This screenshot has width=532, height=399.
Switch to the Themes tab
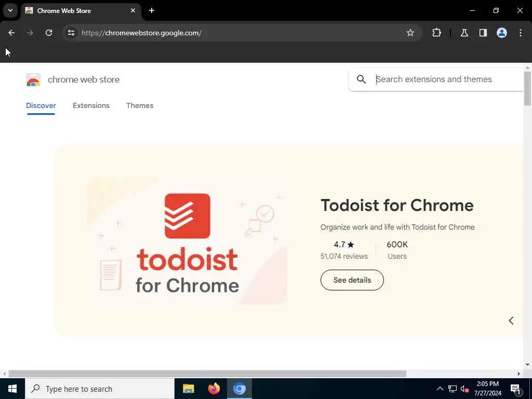click(140, 105)
